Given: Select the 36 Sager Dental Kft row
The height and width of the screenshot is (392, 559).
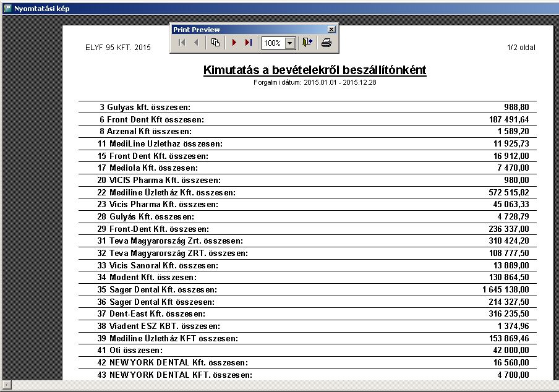Looking at the screenshot, I should tap(307, 302).
